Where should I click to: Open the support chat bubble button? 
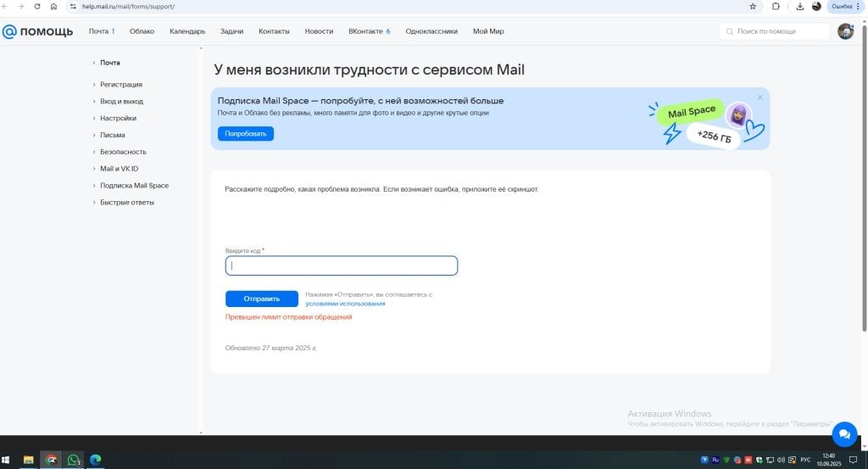coord(844,434)
